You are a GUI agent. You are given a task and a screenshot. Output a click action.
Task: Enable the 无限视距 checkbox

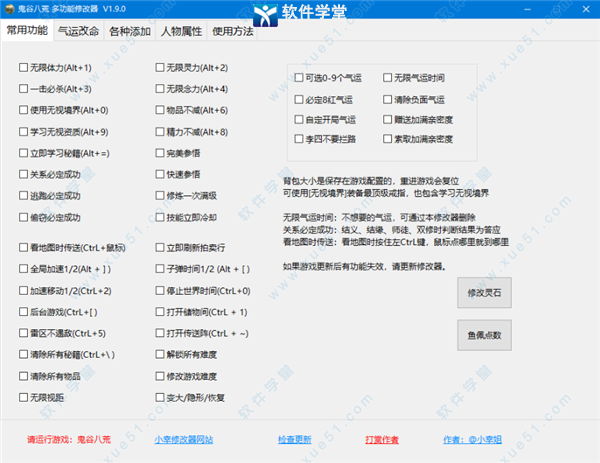point(24,397)
